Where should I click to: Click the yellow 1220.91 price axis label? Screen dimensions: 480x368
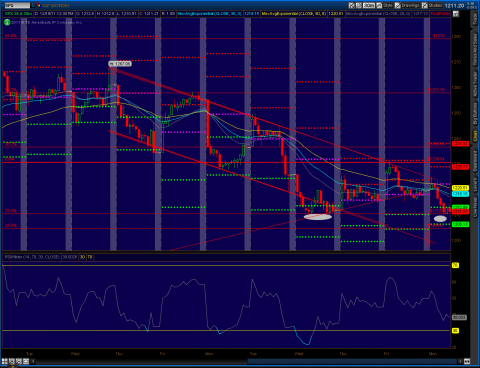pos(460,188)
